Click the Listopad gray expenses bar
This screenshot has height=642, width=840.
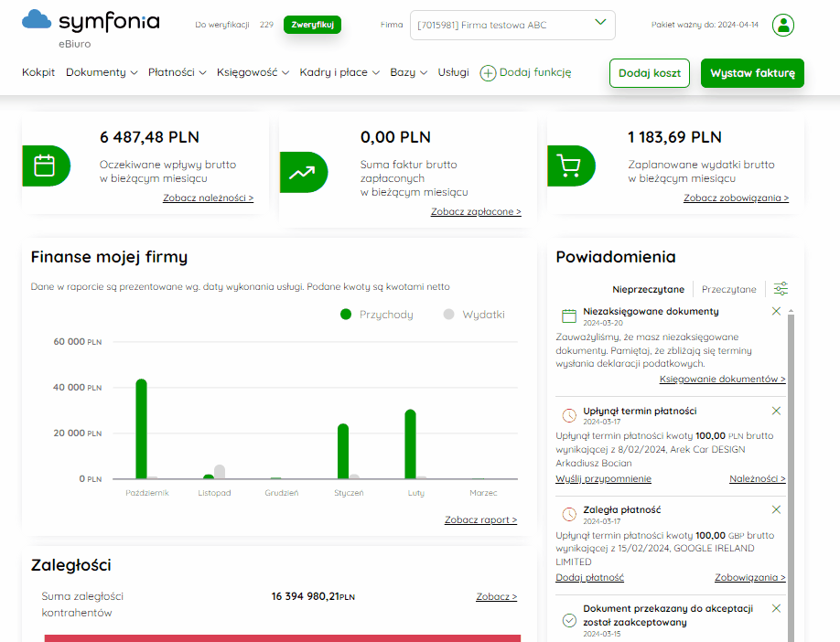220,472
